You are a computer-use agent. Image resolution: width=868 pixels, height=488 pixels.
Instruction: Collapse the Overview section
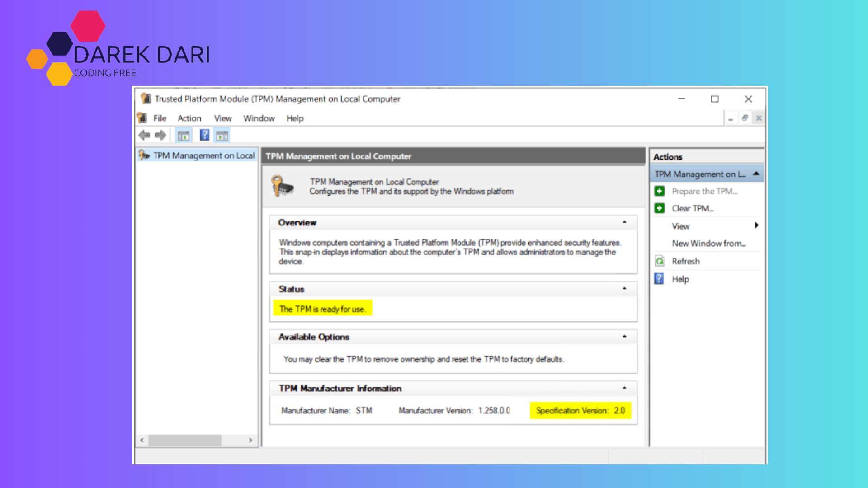coord(624,222)
